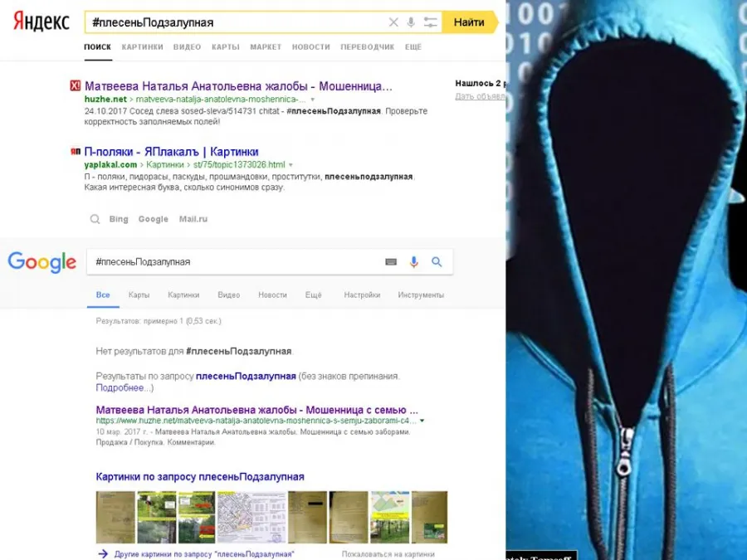Expand Google huzhe.net result URL arrow
Viewport: 747px width, 560px height.
click(x=422, y=421)
